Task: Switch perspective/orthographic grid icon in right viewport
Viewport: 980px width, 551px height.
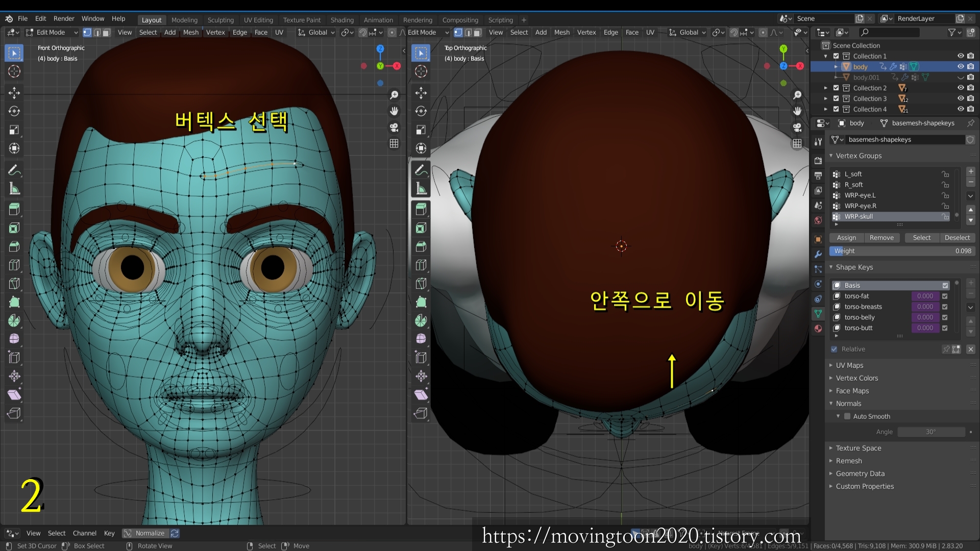Action: tap(797, 144)
